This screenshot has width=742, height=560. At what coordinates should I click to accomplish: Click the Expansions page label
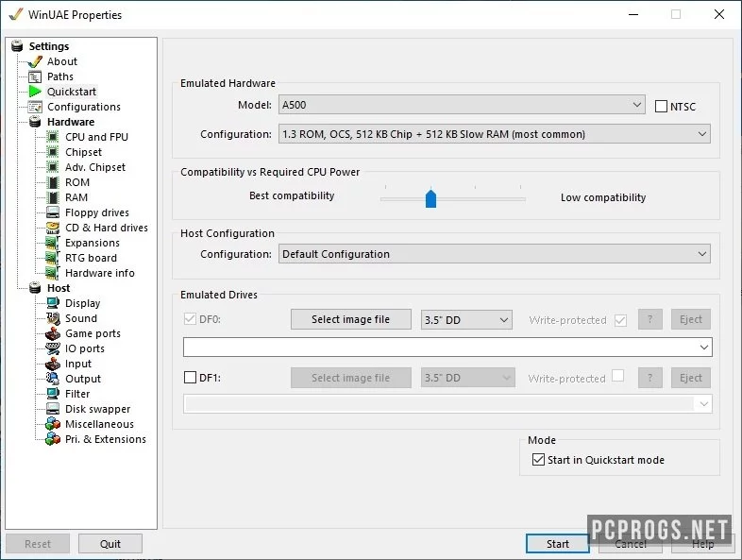tap(93, 243)
